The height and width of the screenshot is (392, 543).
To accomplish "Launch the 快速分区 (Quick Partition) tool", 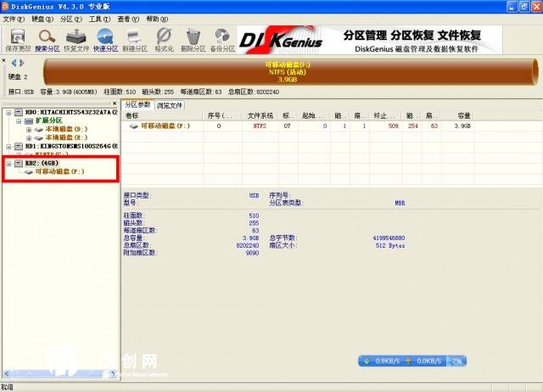I will (x=105, y=37).
